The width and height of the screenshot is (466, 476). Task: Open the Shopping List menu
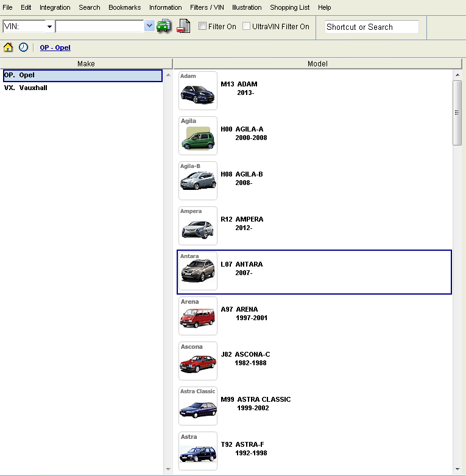289,7
